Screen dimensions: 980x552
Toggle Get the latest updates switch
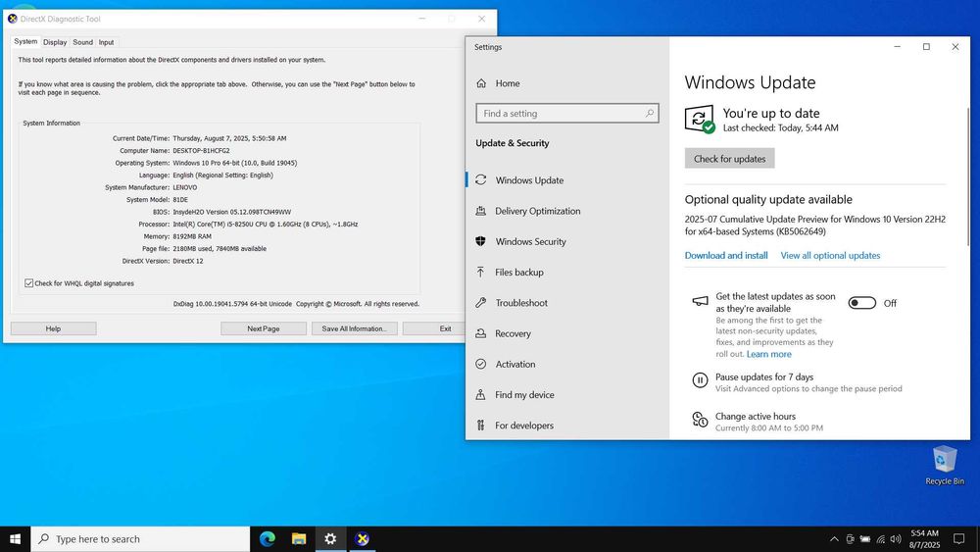861,303
